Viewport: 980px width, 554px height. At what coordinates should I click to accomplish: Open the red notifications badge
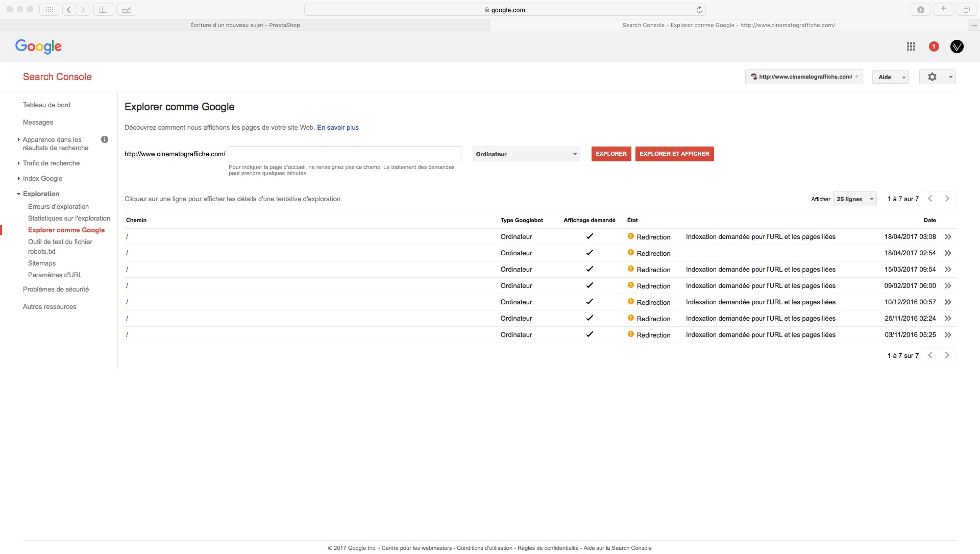[x=934, y=46]
